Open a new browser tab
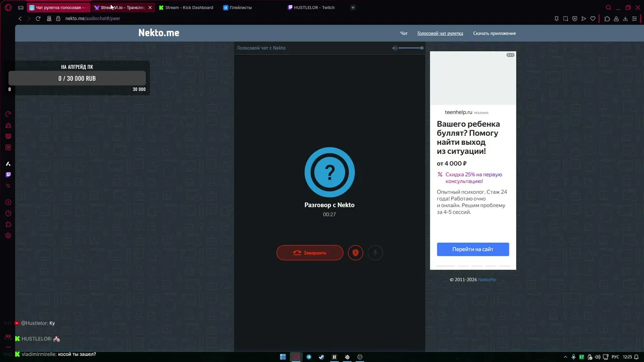644x362 pixels. point(353,8)
